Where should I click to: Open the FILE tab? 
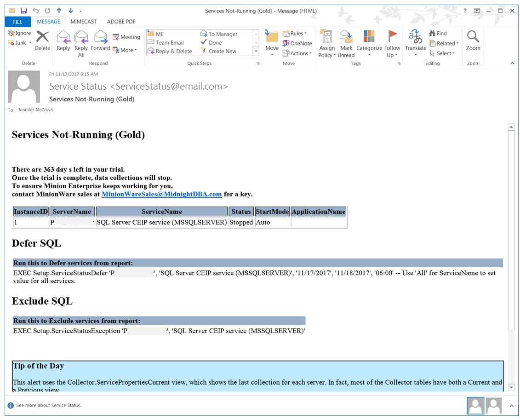[x=17, y=22]
